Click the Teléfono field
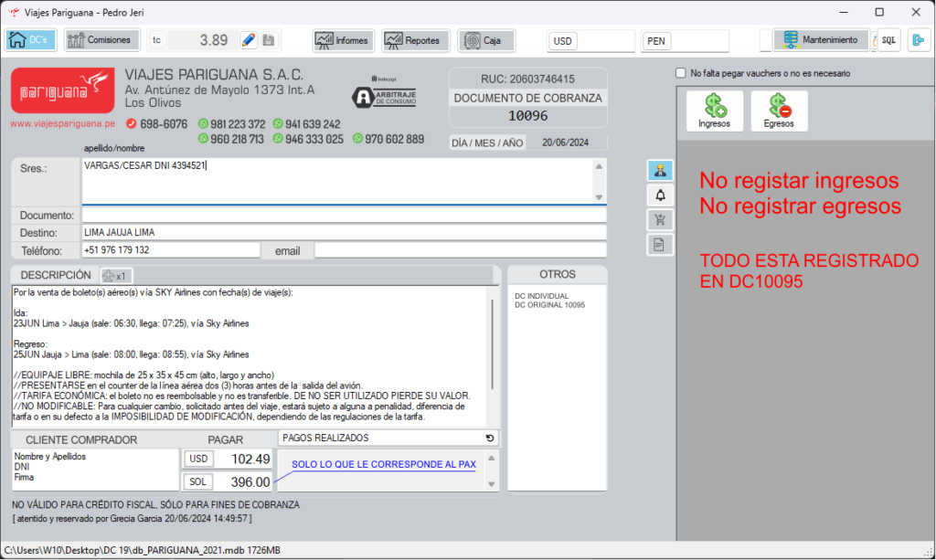Screen dimensions: 936x560 [171, 250]
